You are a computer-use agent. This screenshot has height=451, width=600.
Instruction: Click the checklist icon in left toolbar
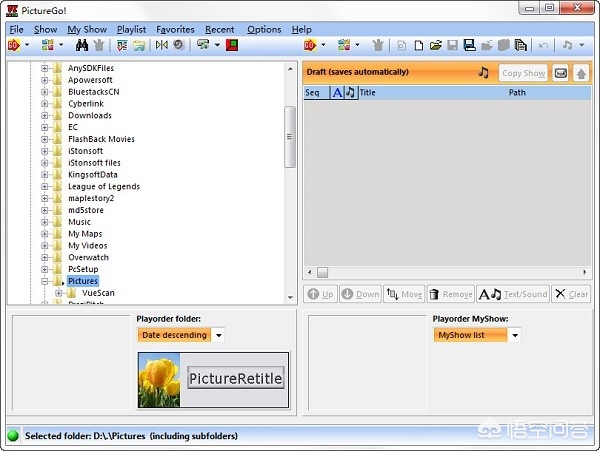(122, 45)
